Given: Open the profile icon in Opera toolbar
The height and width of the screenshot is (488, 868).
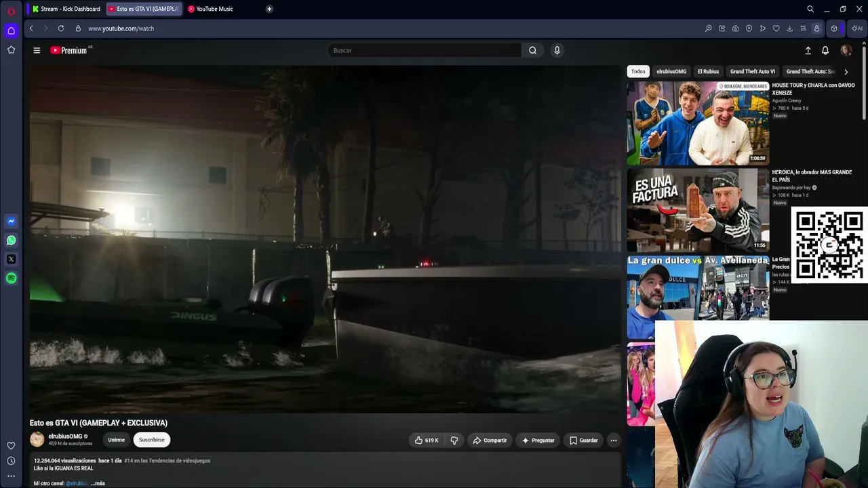Looking at the screenshot, I should coord(817,28).
